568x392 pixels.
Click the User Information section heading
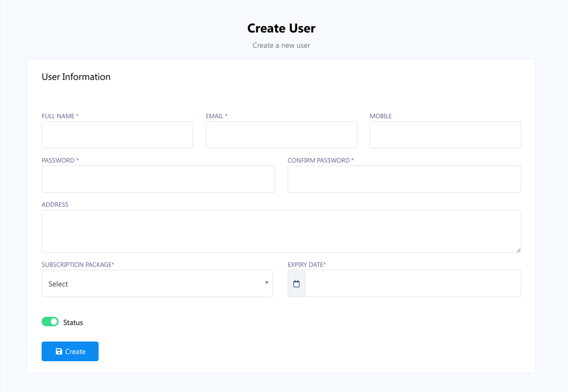(76, 77)
